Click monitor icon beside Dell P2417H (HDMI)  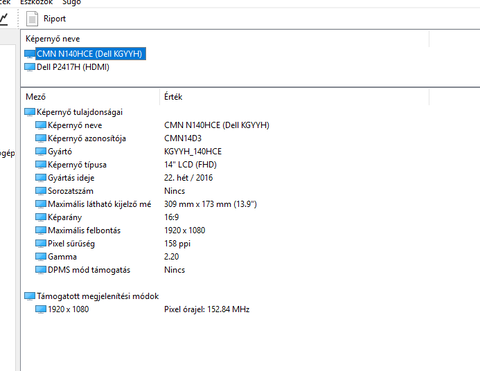[30, 67]
